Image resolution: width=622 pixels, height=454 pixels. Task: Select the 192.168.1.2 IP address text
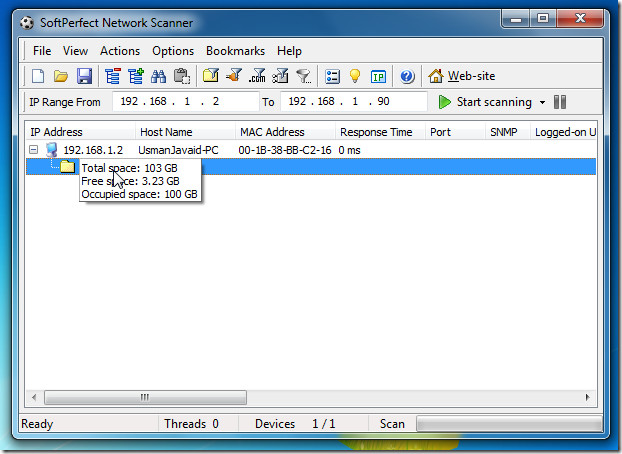[93, 150]
